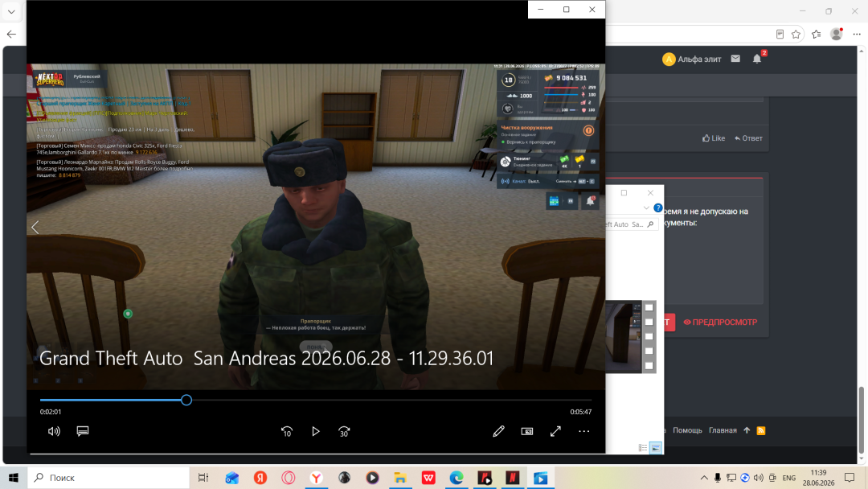This screenshot has width=868, height=489.
Task: Click the total duration 0:05:47
Action: [581, 412]
